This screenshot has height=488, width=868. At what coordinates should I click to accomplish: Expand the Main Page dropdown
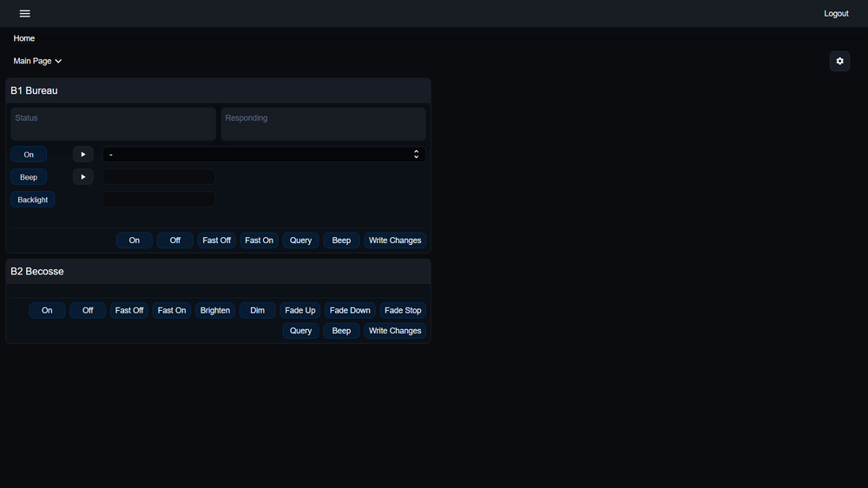[37, 61]
